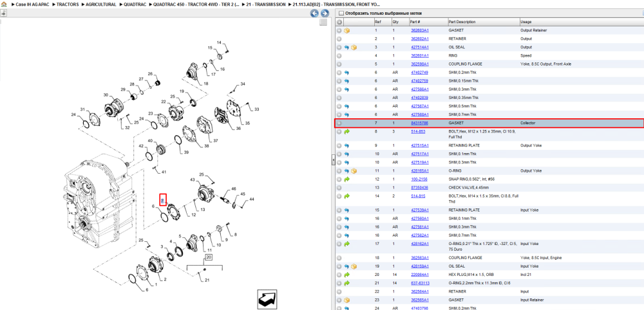Open part number link 87350436

pos(420,187)
